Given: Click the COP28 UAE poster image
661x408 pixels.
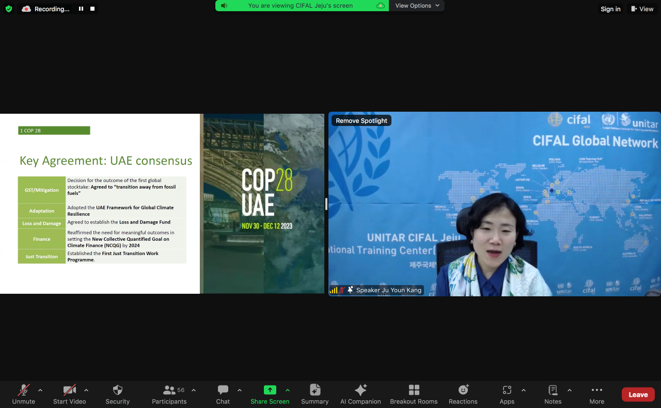Looking at the screenshot, I should (x=264, y=204).
